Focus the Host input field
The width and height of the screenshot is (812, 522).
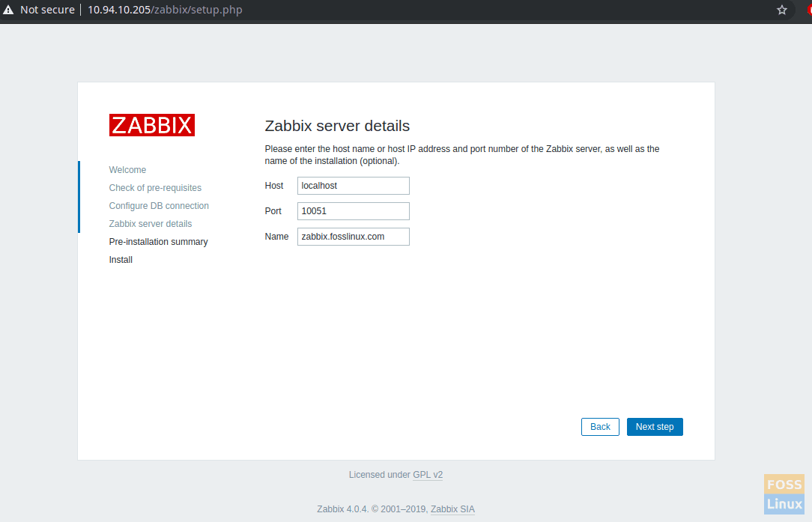coord(353,186)
